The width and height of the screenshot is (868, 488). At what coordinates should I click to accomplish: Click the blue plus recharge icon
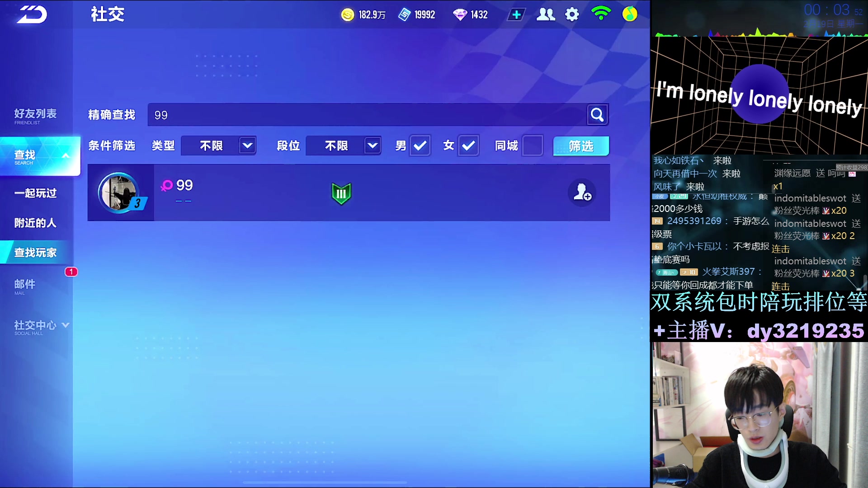click(x=516, y=14)
